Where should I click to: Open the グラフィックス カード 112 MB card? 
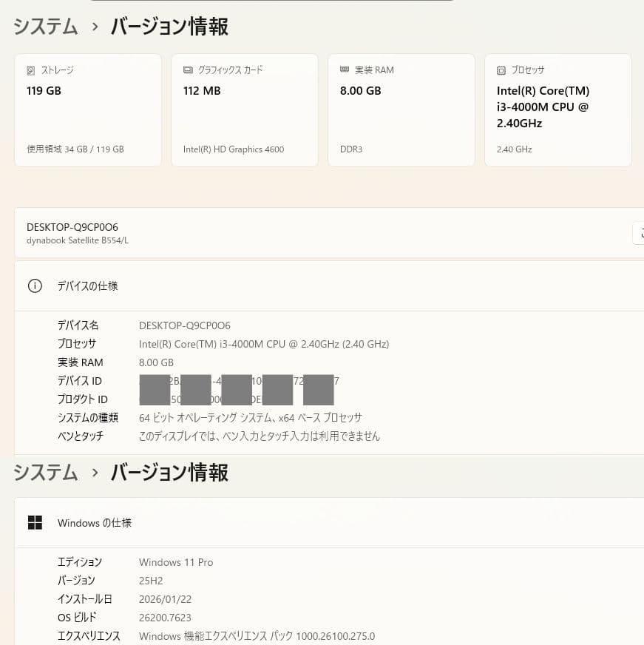245,110
